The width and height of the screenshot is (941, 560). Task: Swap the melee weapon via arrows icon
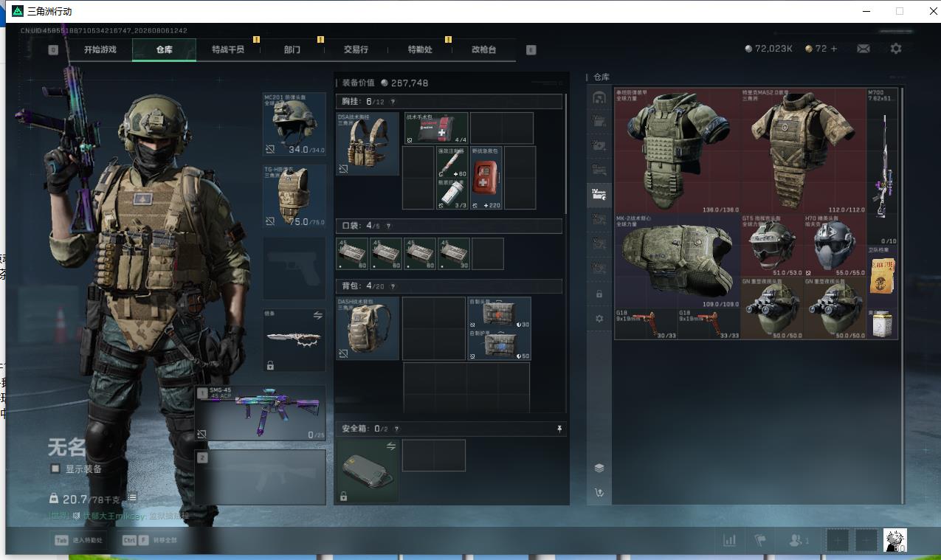pyautogui.click(x=318, y=315)
